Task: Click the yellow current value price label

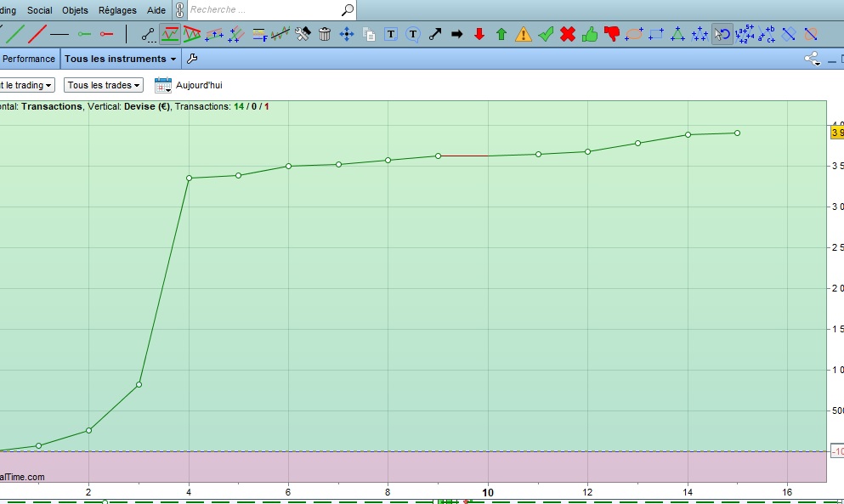Action: pos(837,133)
